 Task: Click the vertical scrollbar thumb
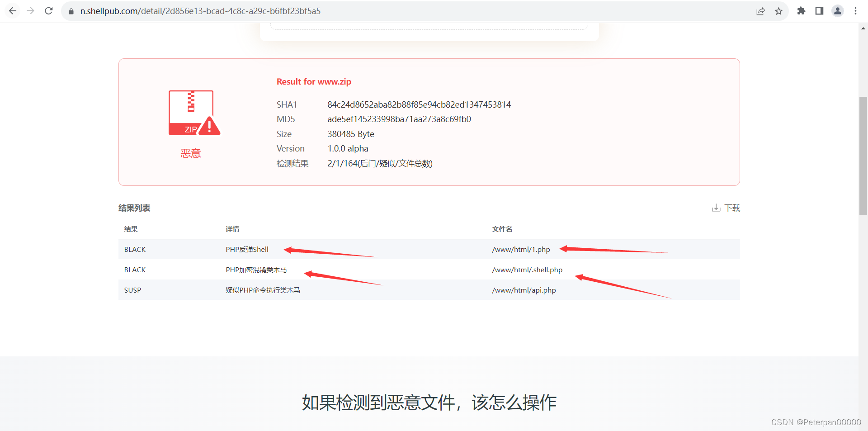[863, 156]
